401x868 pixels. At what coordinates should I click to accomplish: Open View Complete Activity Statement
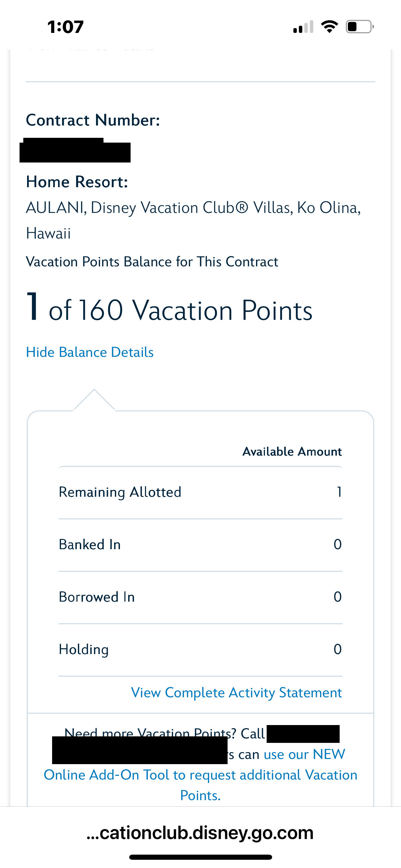(x=236, y=692)
